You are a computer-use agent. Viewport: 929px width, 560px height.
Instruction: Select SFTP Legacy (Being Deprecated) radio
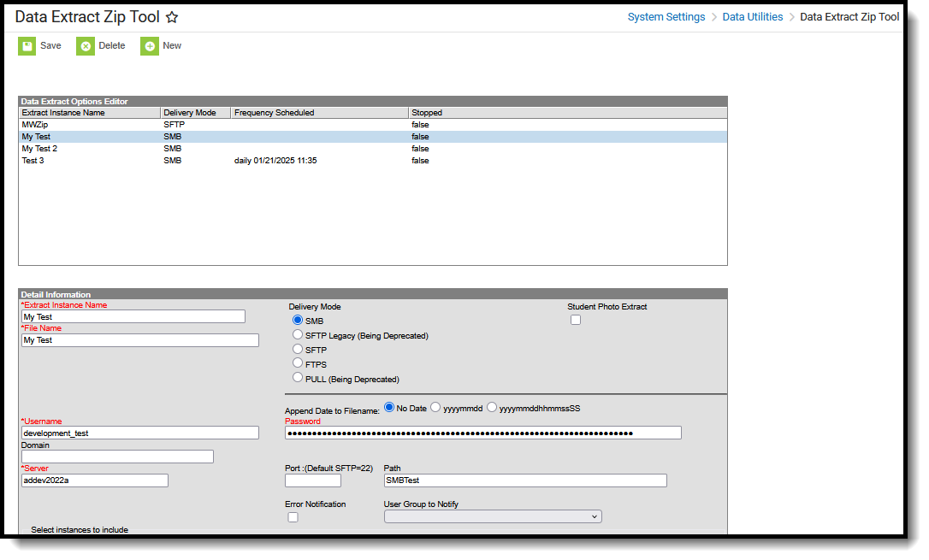point(298,334)
